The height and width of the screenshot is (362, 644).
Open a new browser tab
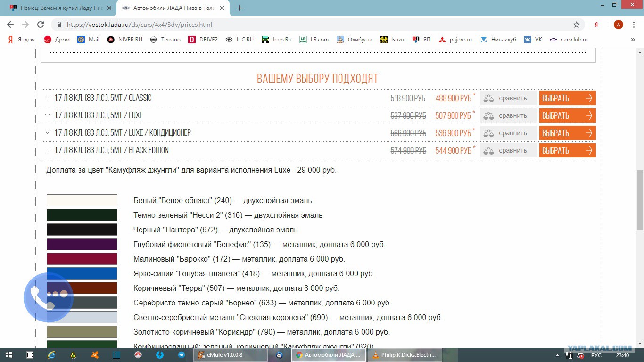tap(240, 8)
